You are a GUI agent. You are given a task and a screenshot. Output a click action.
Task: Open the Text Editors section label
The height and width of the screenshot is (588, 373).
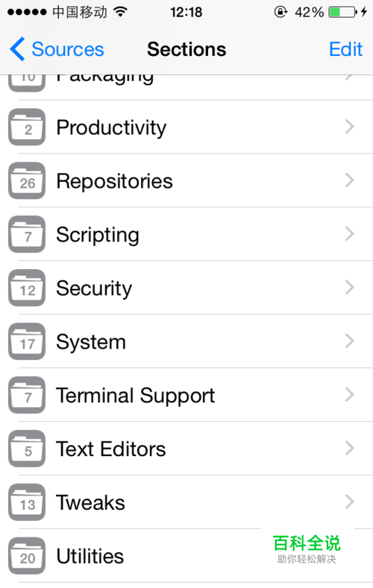tap(110, 449)
